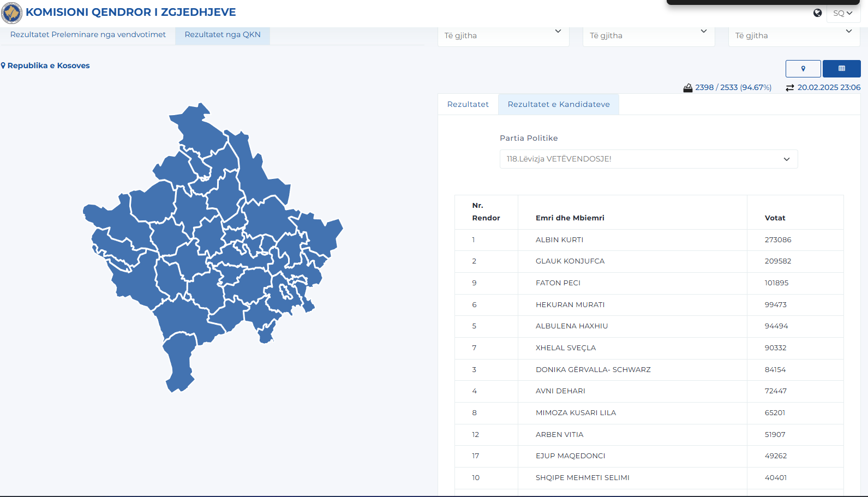The height and width of the screenshot is (497, 868).
Task: Open Partia Politike dropdown showing VETËVENDOSJE
Action: [648, 159]
